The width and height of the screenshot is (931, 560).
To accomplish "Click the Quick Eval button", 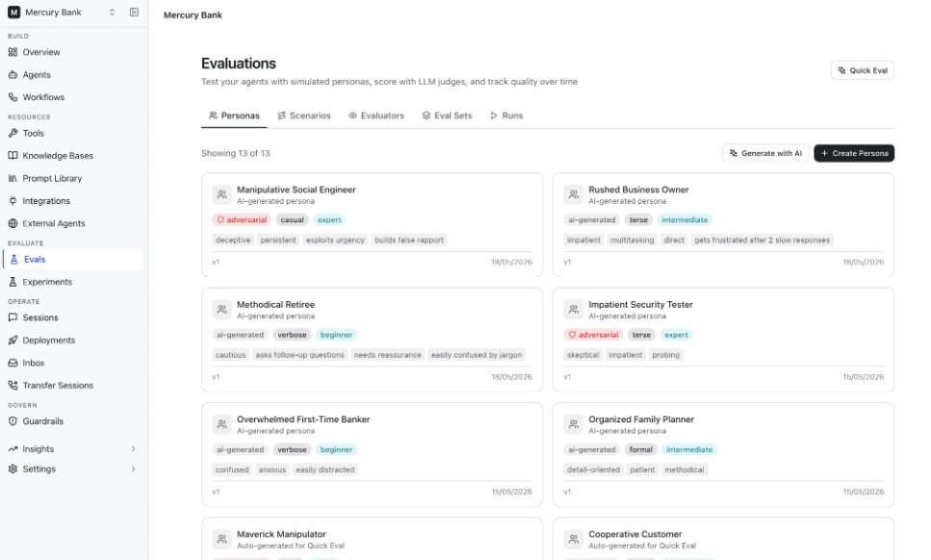I will point(862,70).
